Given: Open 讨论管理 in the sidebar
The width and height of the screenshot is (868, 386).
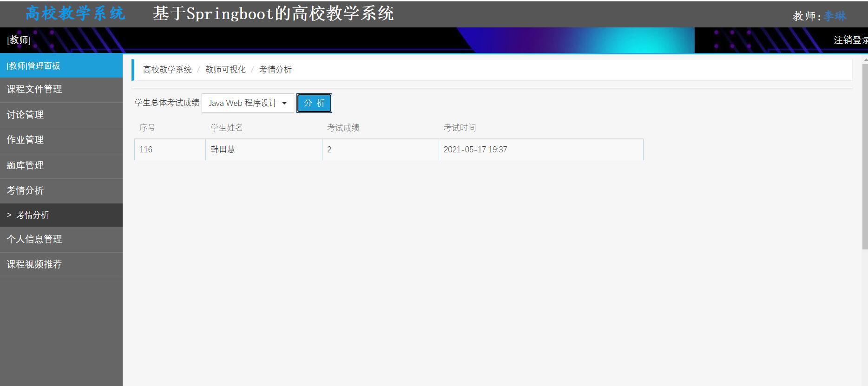Looking at the screenshot, I should pos(61,115).
